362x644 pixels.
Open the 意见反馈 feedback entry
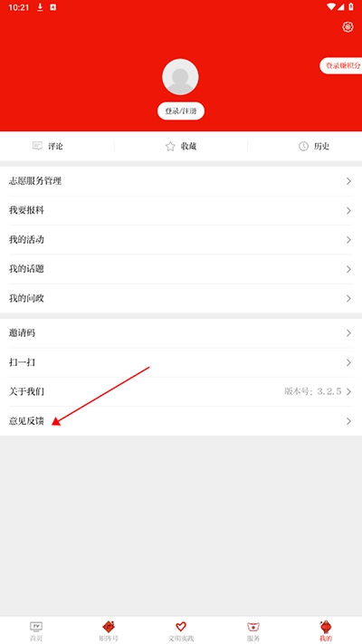pyautogui.click(x=181, y=421)
